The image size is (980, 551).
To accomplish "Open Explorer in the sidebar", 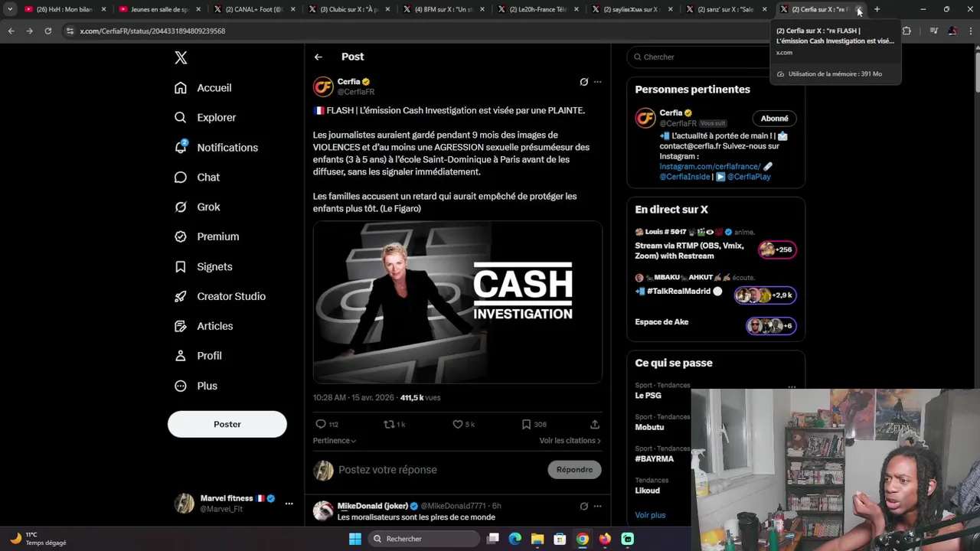I will click(205, 118).
